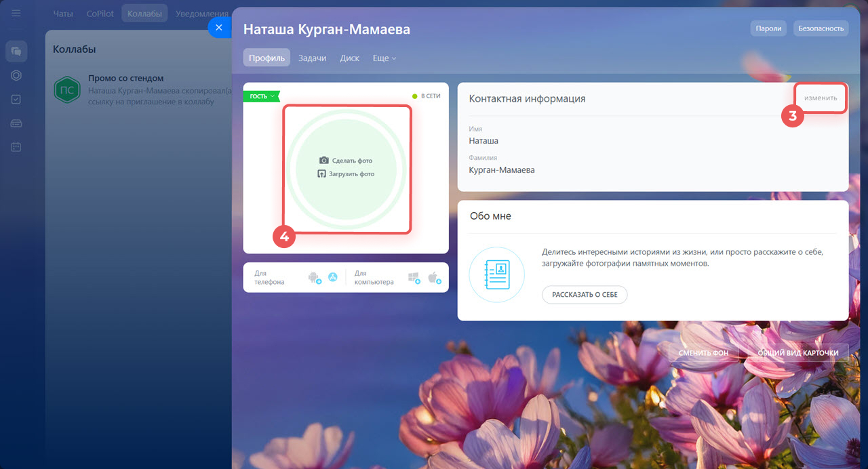
Task: Open the calendar icon in the left sidebar
Action: pyautogui.click(x=16, y=147)
